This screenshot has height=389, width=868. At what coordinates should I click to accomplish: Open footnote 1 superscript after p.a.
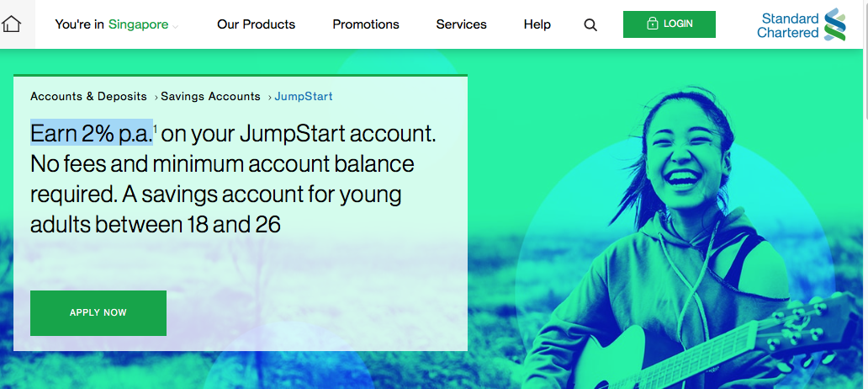[x=156, y=129]
